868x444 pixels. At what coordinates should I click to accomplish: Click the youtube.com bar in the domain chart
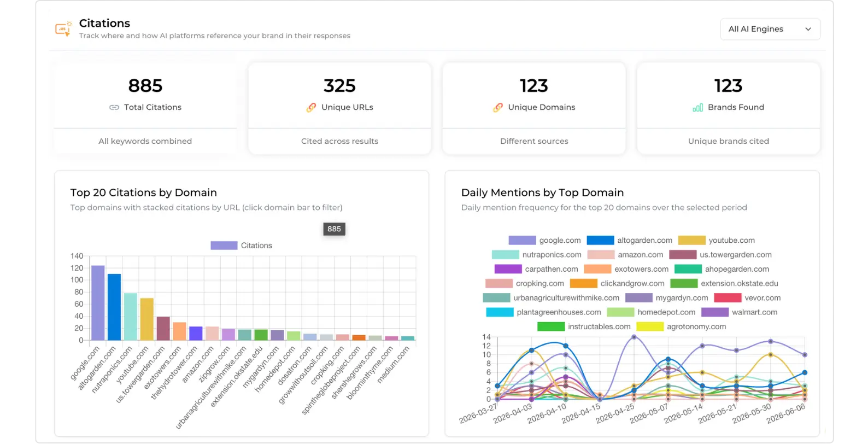pyautogui.click(x=147, y=319)
